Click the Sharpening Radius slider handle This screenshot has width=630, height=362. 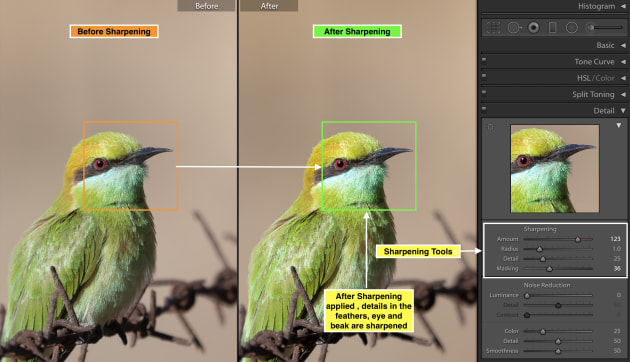540,249
